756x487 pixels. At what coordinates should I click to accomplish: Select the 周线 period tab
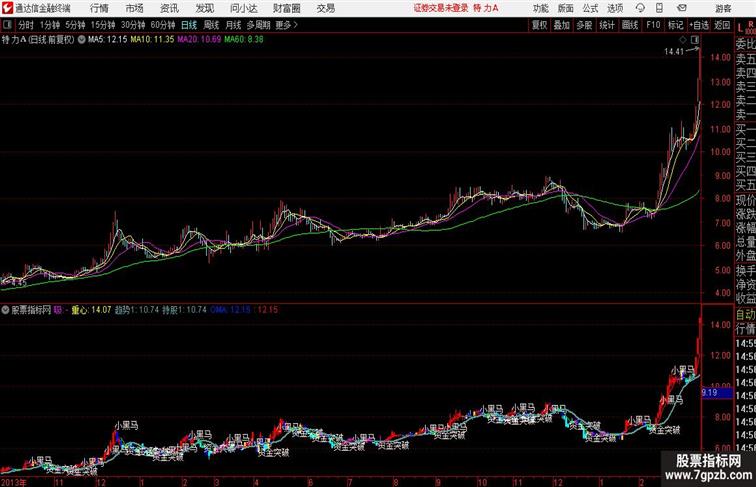pyautogui.click(x=211, y=25)
